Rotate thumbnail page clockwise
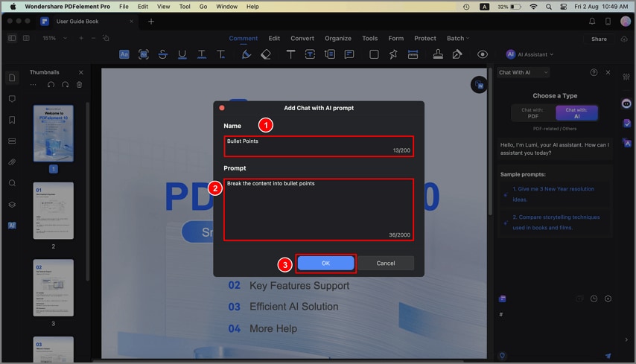 coord(65,85)
